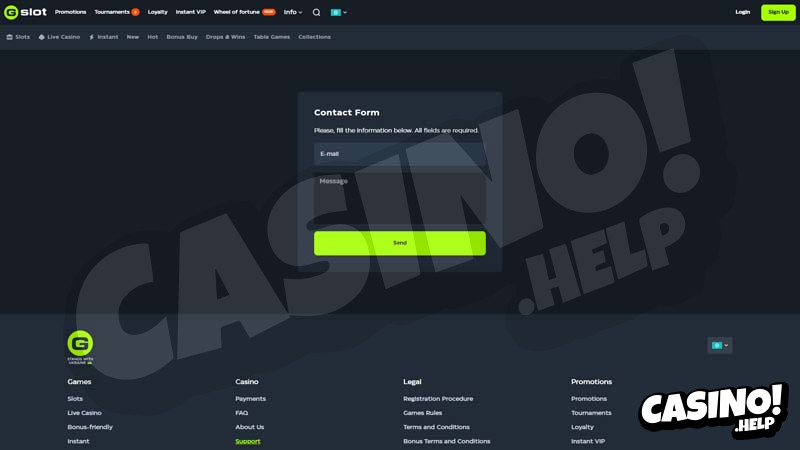Open Bonus Terms and Conditions link

(446, 441)
